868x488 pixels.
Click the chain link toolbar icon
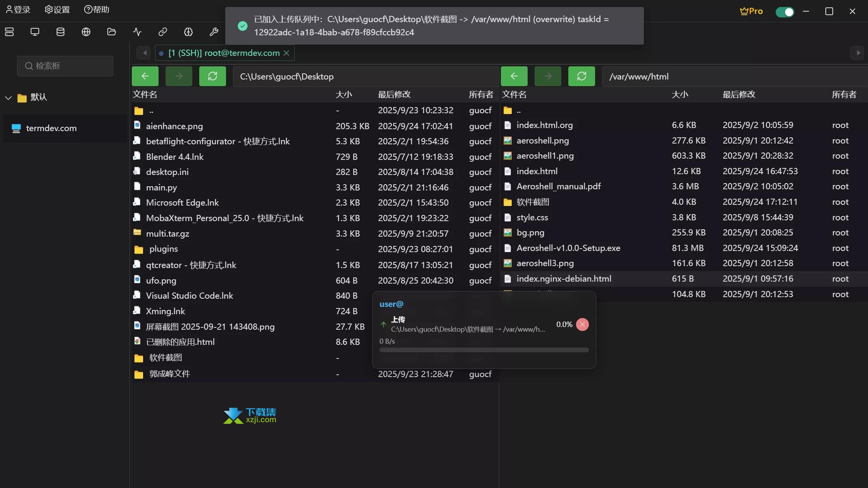coord(163,32)
